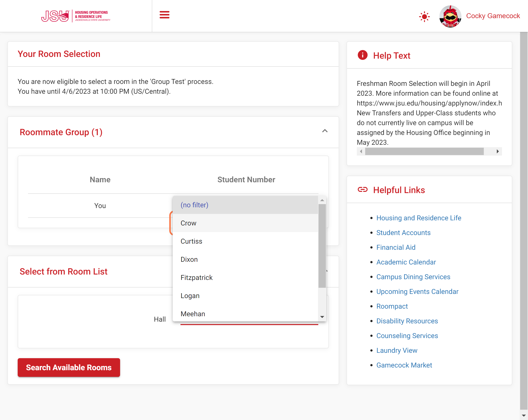528x420 pixels.
Task: Click Help Text horizontal scroll right arrow
Action: [498, 151]
